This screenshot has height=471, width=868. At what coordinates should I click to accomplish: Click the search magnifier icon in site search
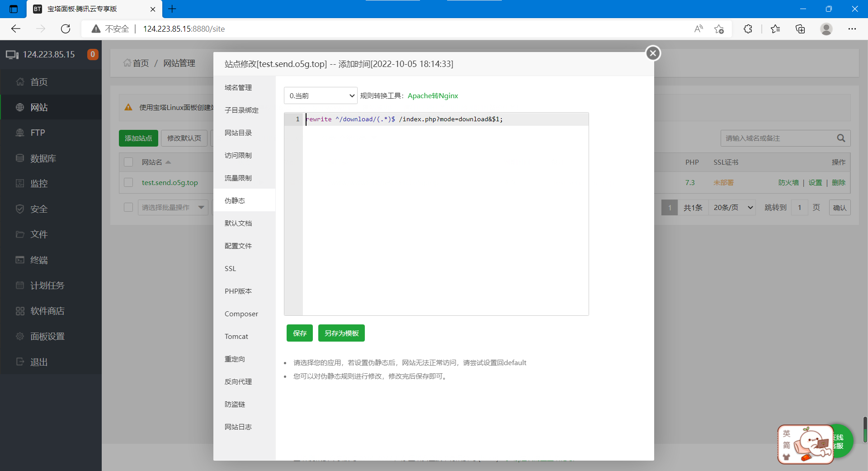pyautogui.click(x=840, y=138)
